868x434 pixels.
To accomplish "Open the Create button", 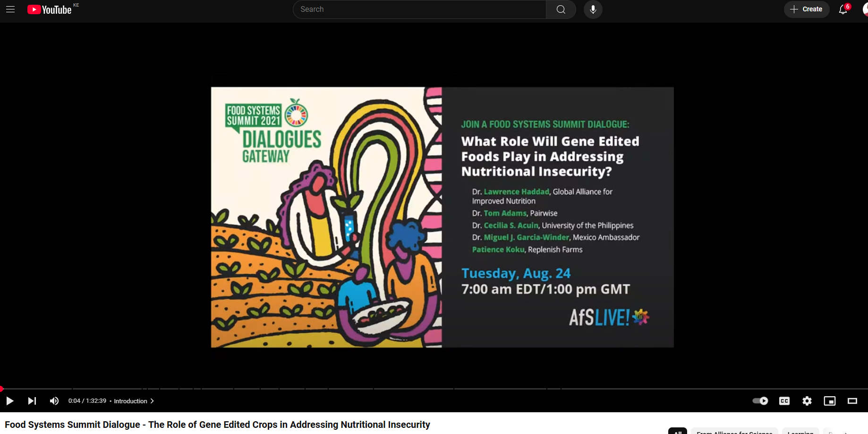I will [807, 9].
